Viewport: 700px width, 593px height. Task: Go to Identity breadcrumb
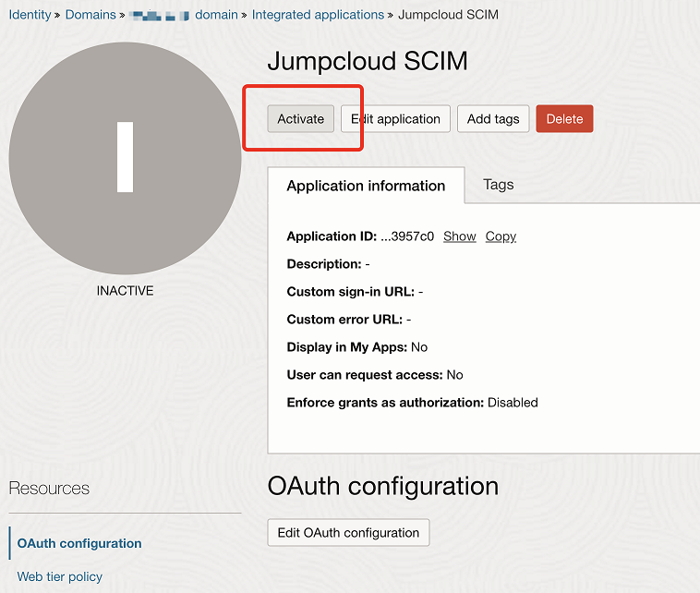pos(30,15)
